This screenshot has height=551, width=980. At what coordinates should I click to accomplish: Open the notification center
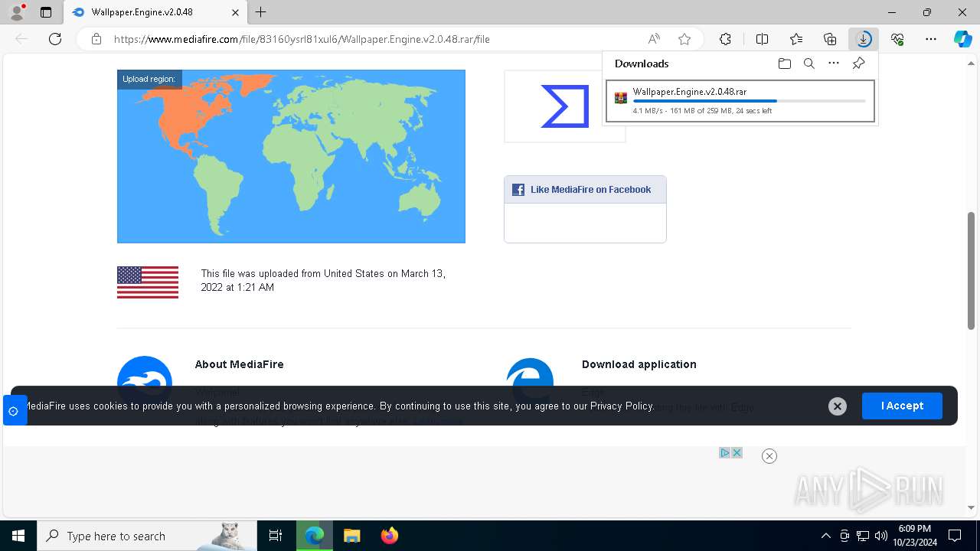click(x=955, y=536)
